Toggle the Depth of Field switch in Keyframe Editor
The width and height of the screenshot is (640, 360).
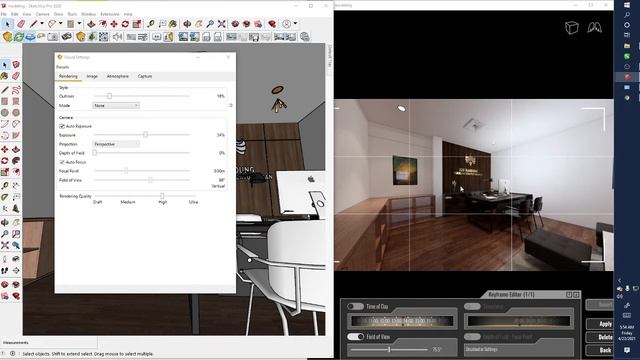click(x=472, y=337)
